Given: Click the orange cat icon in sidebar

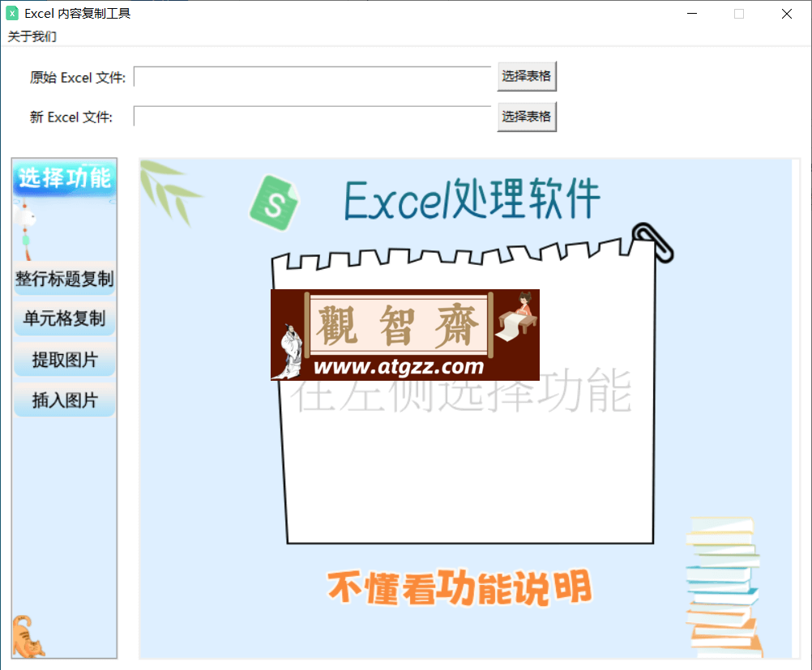Looking at the screenshot, I should click(28, 636).
